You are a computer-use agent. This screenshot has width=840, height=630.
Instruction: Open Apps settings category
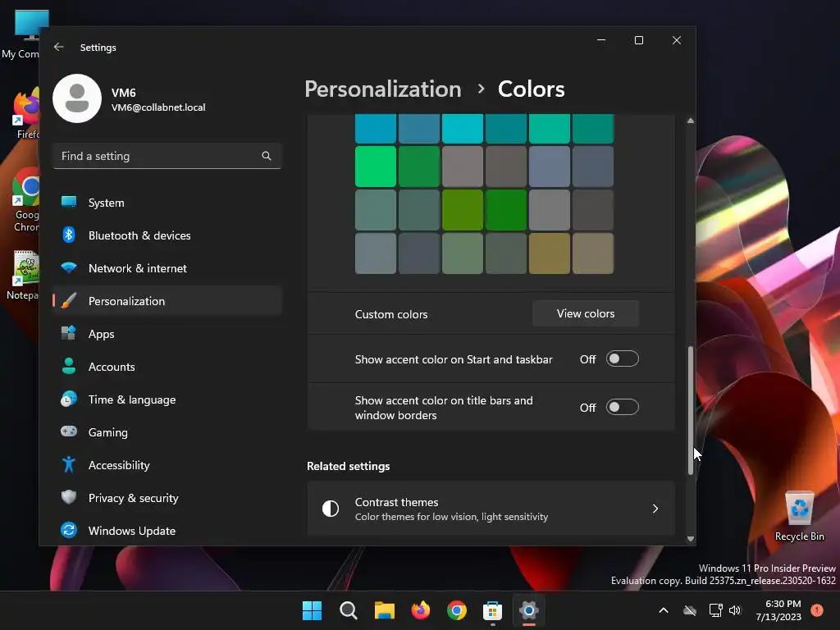tap(167, 334)
